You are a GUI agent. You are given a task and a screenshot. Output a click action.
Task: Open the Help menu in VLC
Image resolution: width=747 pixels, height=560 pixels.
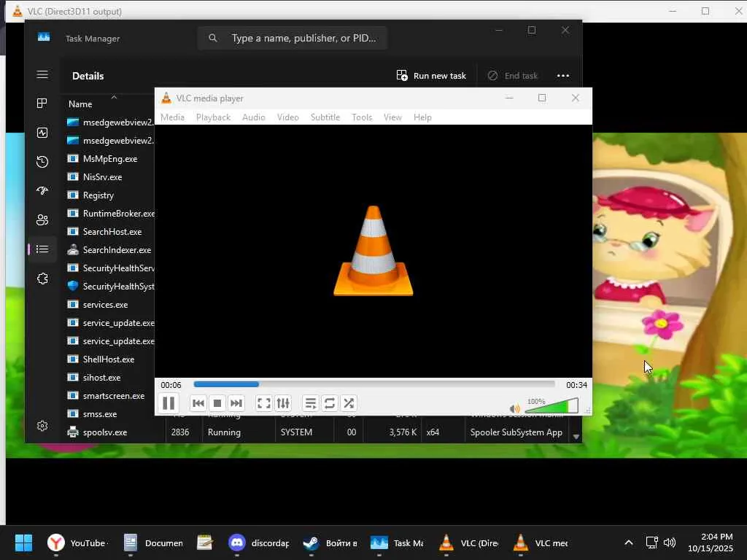click(x=422, y=117)
